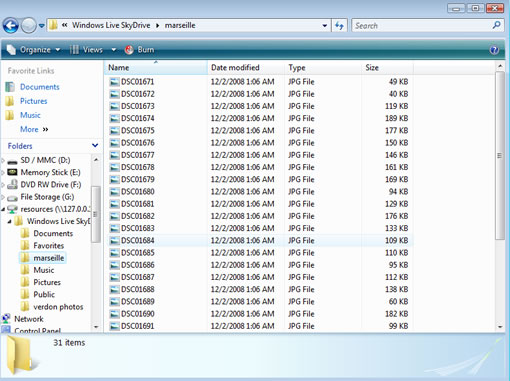Image resolution: width=510 pixels, height=381 pixels.
Task: Select file DSC01671
Action: [x=137, y=82]
